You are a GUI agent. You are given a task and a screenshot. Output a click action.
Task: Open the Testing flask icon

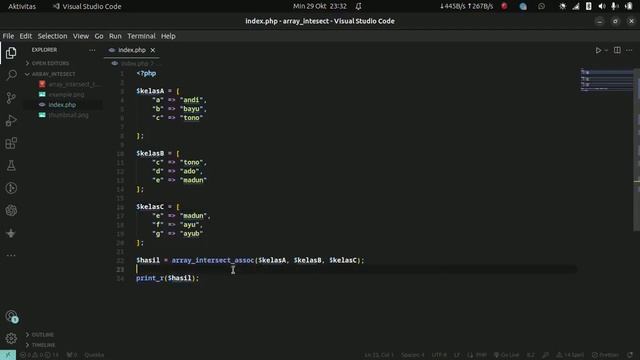[11, 165]
